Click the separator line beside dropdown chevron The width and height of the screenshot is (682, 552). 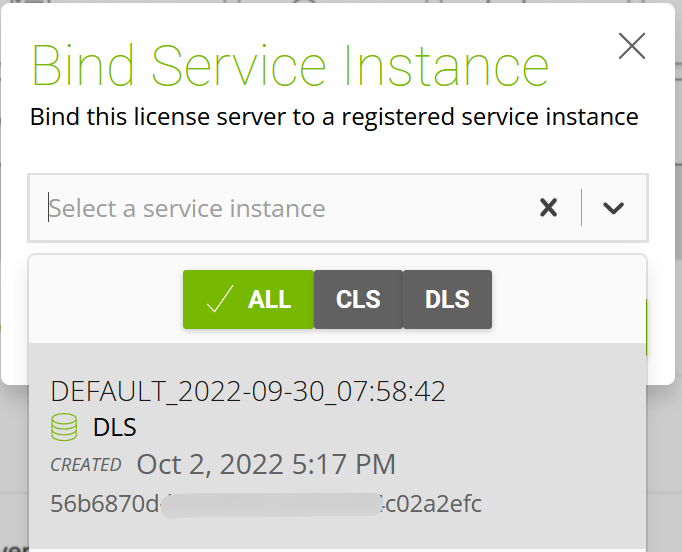[x=581, y=208]
